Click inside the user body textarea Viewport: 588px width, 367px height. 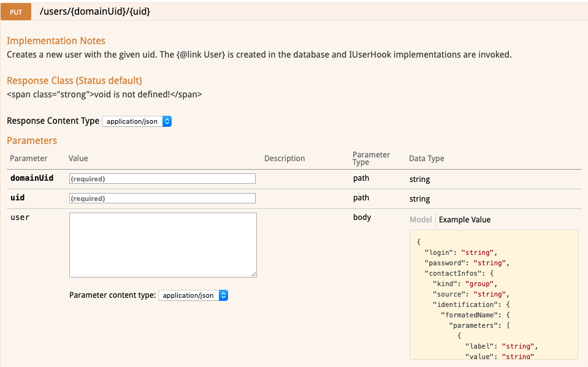point(162,244)
